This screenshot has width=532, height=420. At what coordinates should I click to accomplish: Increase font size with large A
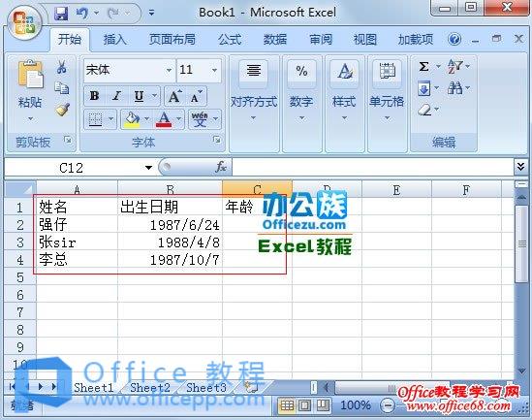coord(174,96)
